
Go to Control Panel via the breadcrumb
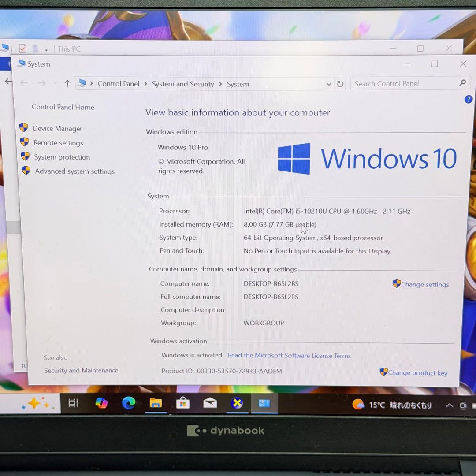(118, 84)
